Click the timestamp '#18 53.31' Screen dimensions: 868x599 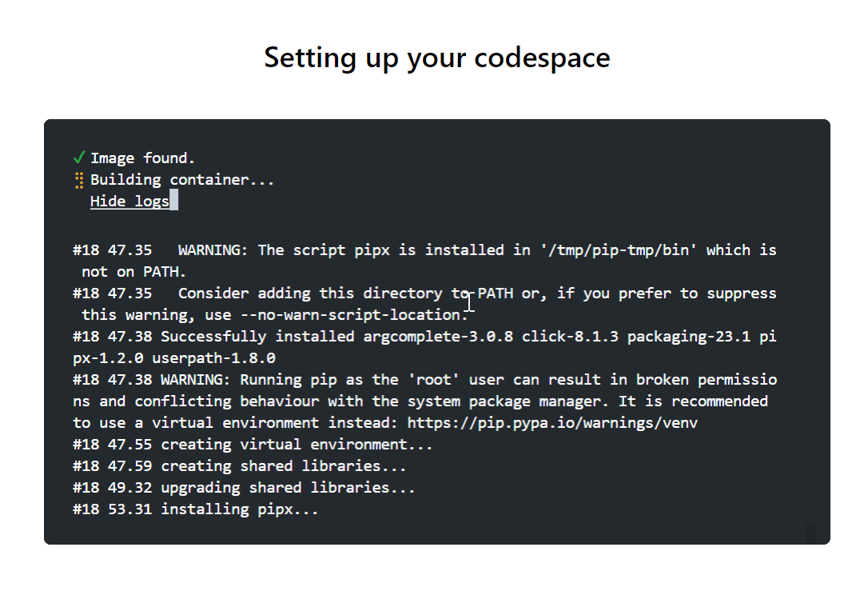point(112,509)
